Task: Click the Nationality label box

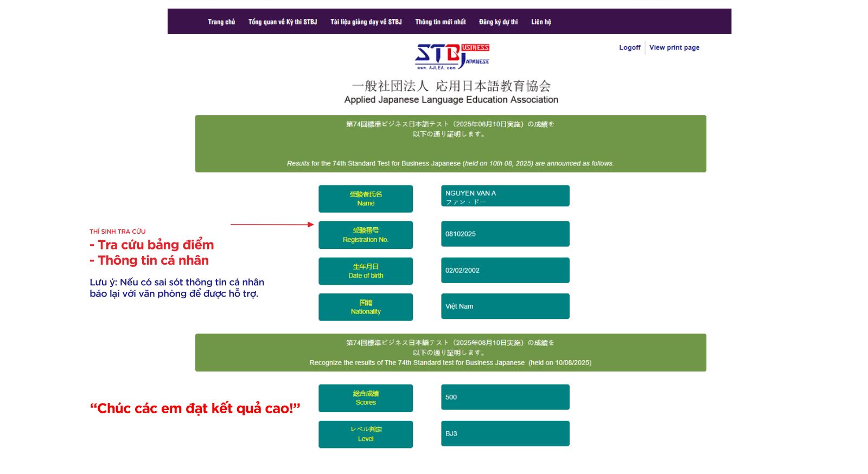Action: 366,307
